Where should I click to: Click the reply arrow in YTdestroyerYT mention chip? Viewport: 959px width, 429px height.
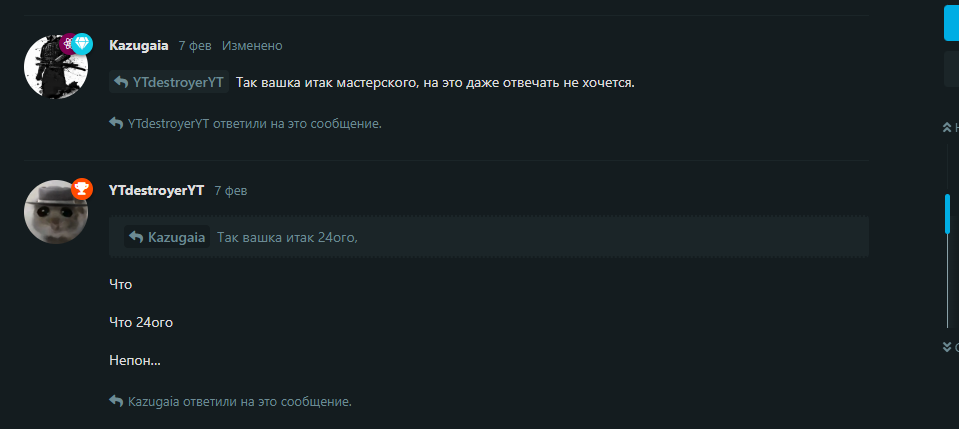(121, 82)
